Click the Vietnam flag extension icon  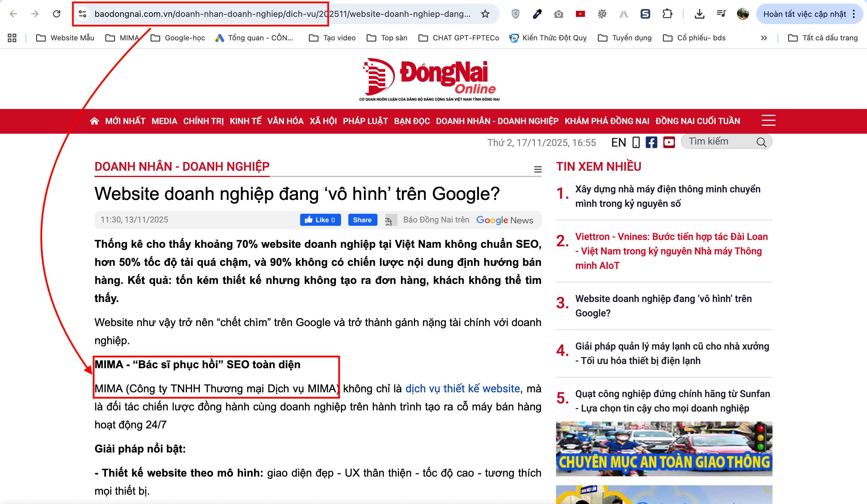[580, 14]
